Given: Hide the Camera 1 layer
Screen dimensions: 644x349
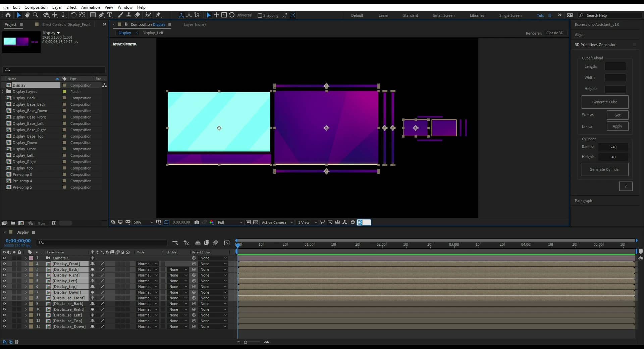Looking at the screenshot, I should (x=4, y=258).
